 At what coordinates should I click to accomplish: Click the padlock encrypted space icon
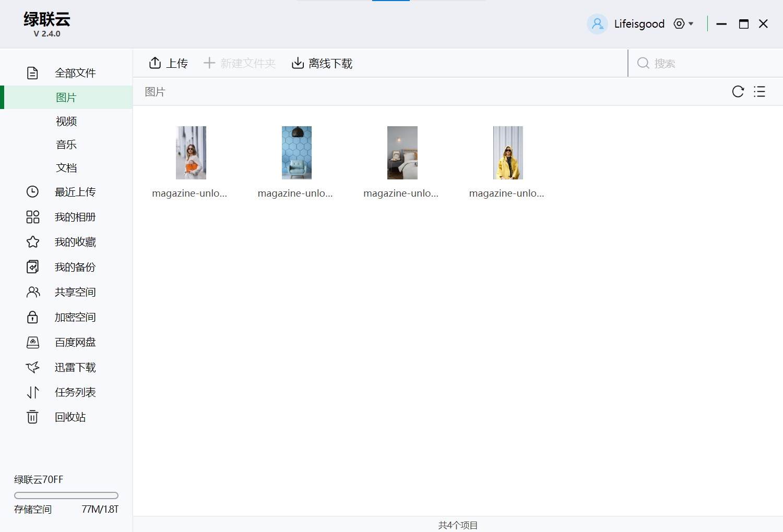pos(32,317)
